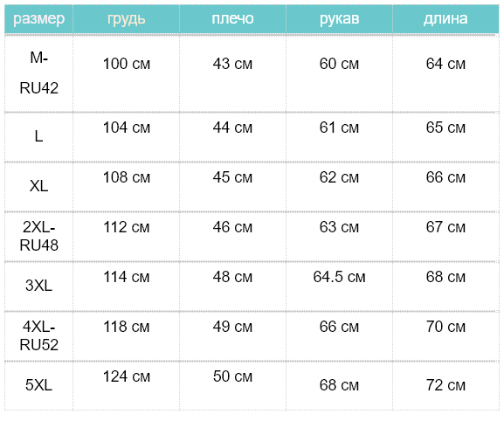Click the 72 см length value
The height and width of the screenshot is (421, 504).
click(445, 385)
